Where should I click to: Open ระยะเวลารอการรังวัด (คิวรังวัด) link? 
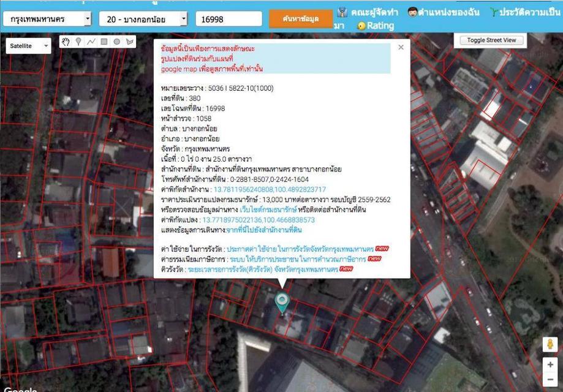click(x=262, y=269)
